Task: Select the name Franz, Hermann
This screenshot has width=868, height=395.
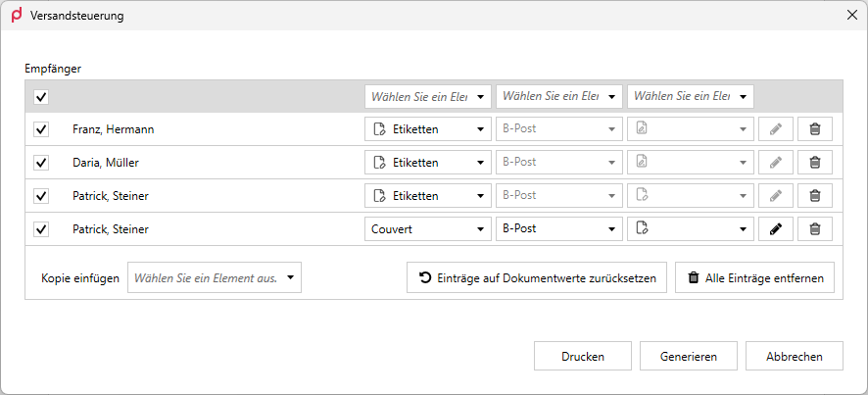Action: [113, 129]
